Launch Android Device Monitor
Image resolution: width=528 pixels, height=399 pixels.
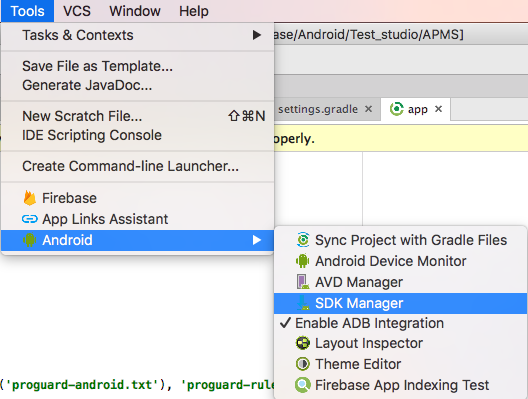(401, 261)
